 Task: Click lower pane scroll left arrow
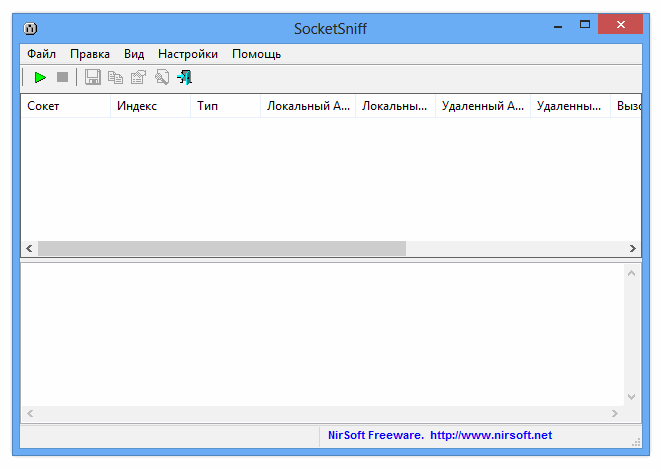coord(30,414)
